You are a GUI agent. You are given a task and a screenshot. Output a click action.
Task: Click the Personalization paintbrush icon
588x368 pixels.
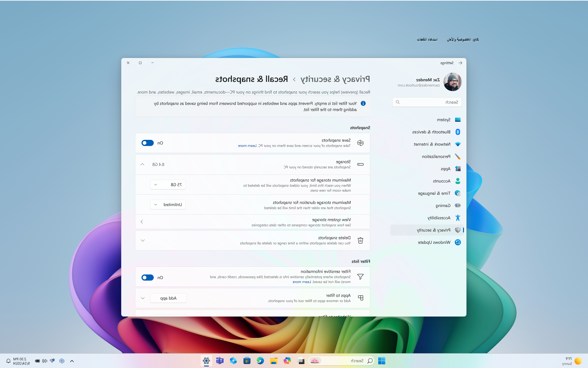click(x=458, y=156)
